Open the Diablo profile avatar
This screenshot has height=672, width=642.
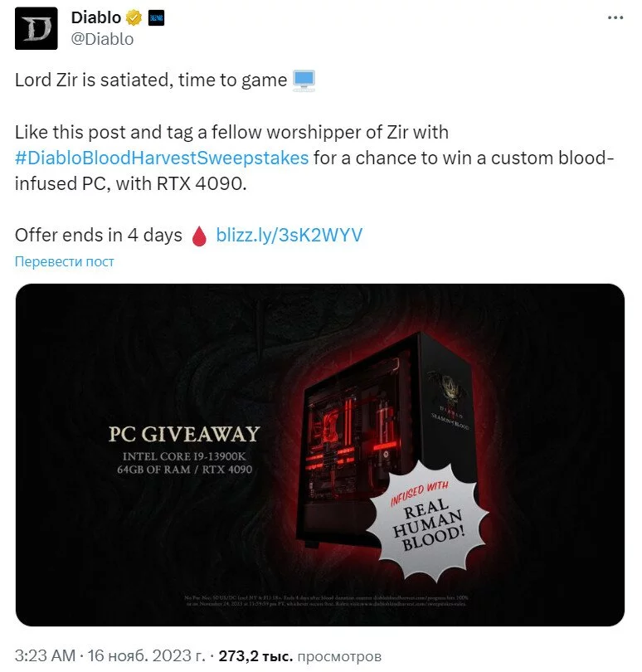(x=36, y=28)
